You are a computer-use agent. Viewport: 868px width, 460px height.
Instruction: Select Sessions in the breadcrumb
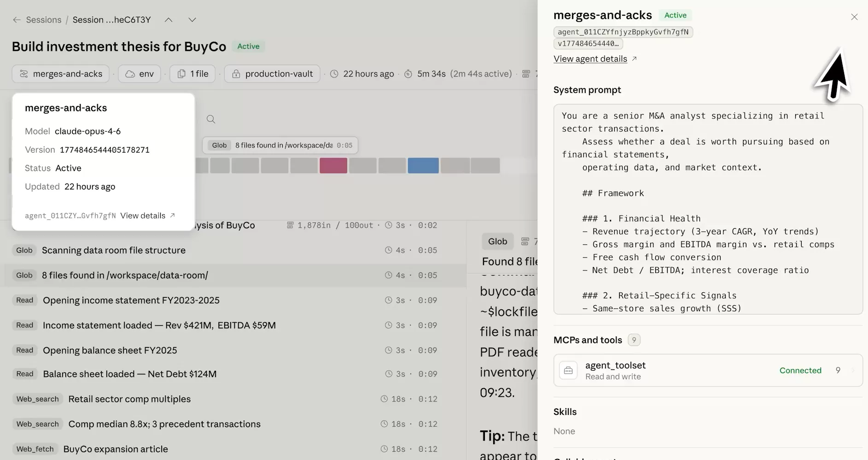(x=43, y=19)
